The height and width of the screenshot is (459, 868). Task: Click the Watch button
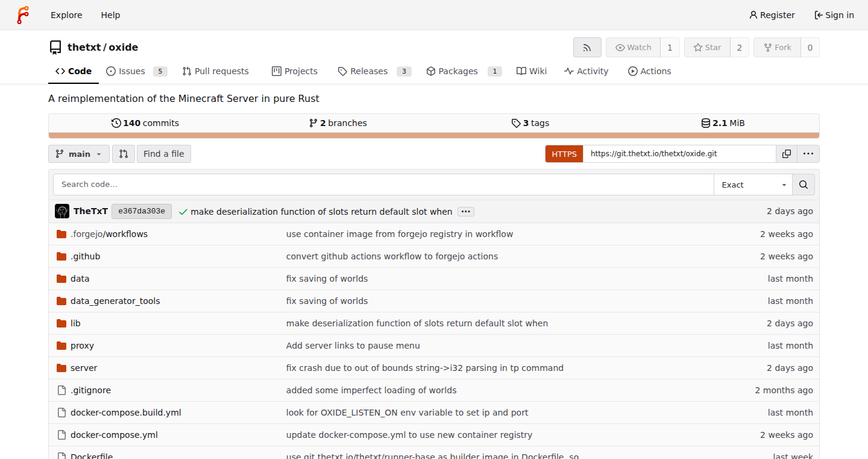point(633,48)
